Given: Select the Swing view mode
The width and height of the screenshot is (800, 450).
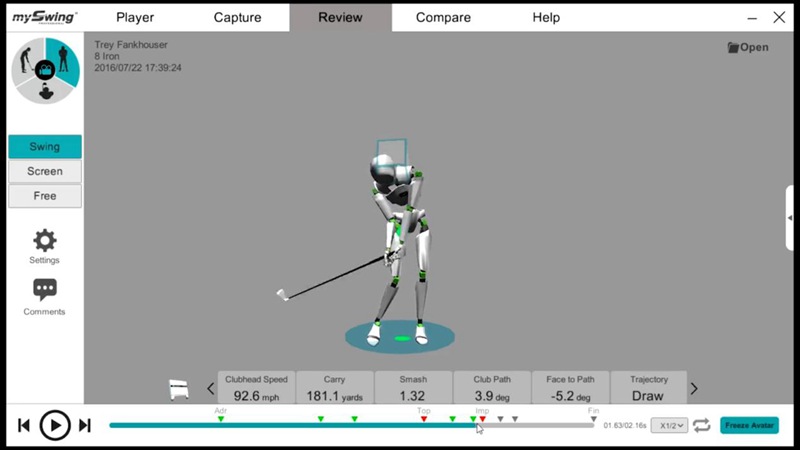Looking at the screenshot, I should (x=44, y=147).
